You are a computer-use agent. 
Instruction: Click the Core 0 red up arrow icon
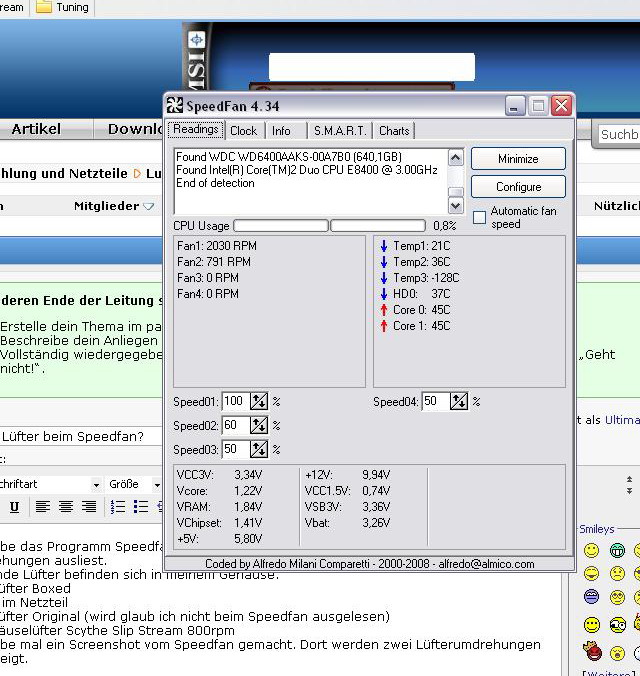coord(384,310)
